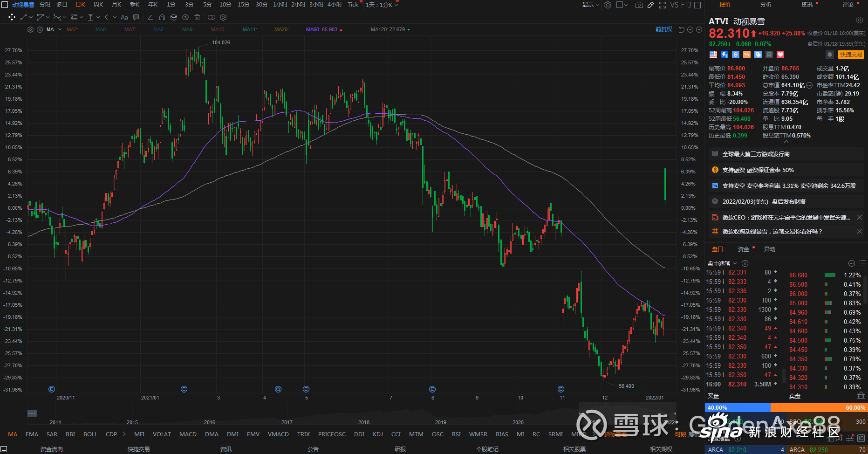868x454 pixels.
Task: Open the 微软CEO news headline
Action: point(786,218)
